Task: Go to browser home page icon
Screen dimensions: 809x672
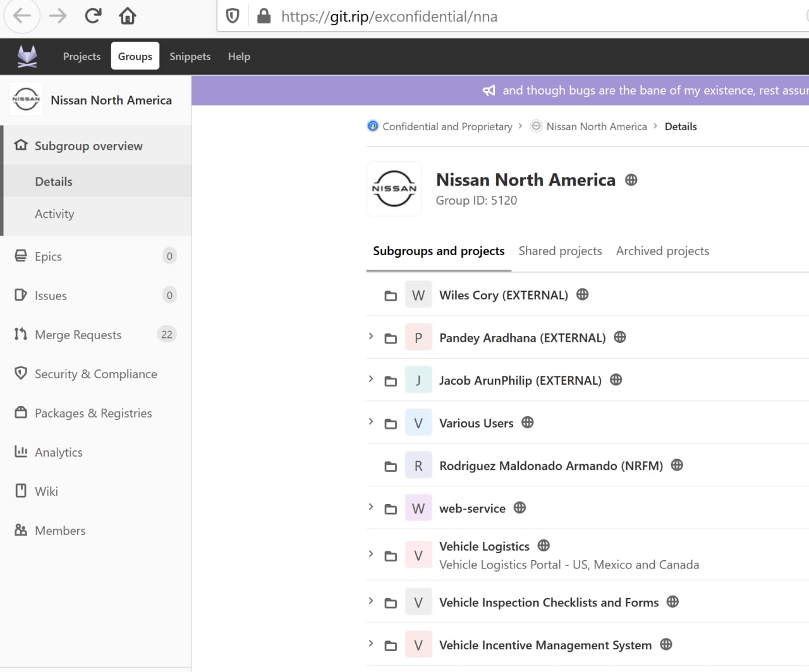Action: (128, 16)
